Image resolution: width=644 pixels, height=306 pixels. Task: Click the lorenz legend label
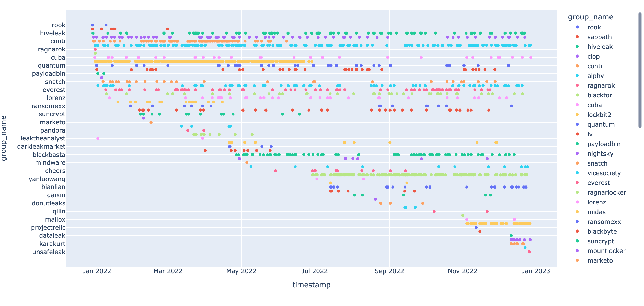596,202
